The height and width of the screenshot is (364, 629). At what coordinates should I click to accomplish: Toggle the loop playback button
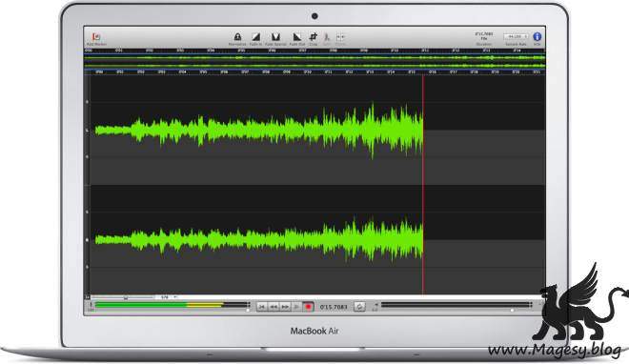pyautogui.click(x=359, y=307)
